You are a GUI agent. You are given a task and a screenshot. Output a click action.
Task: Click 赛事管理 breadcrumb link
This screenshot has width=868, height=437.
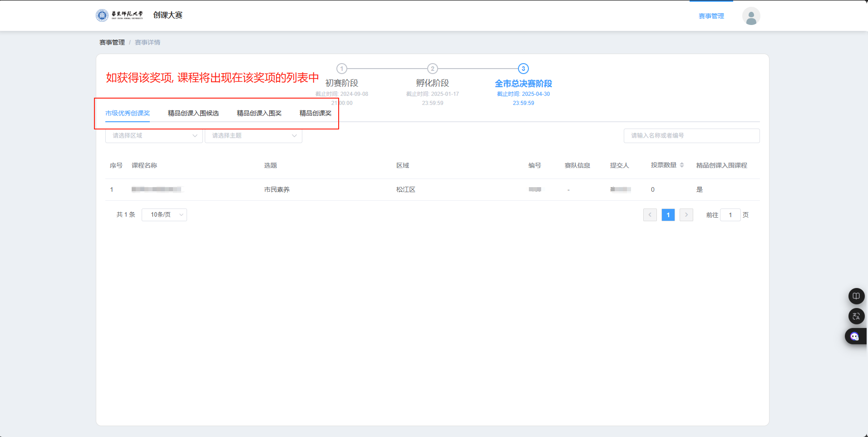pyautogui.click(x=112, y=42)
